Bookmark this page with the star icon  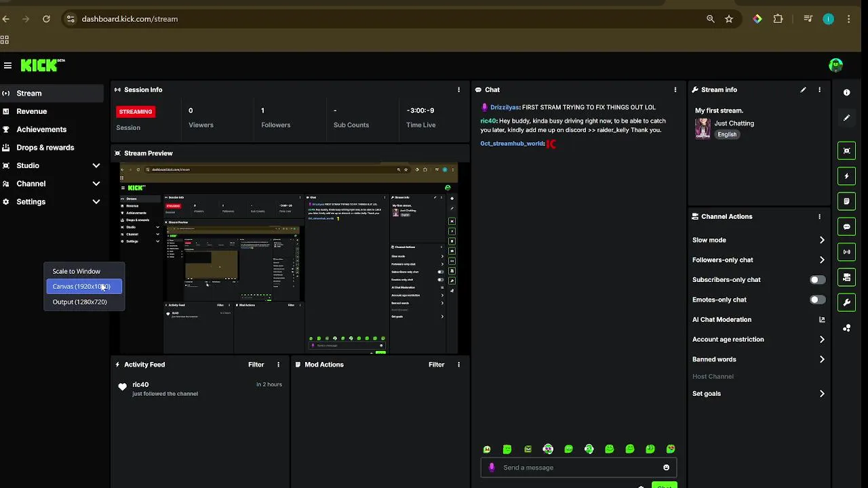[x=729, y=19]
